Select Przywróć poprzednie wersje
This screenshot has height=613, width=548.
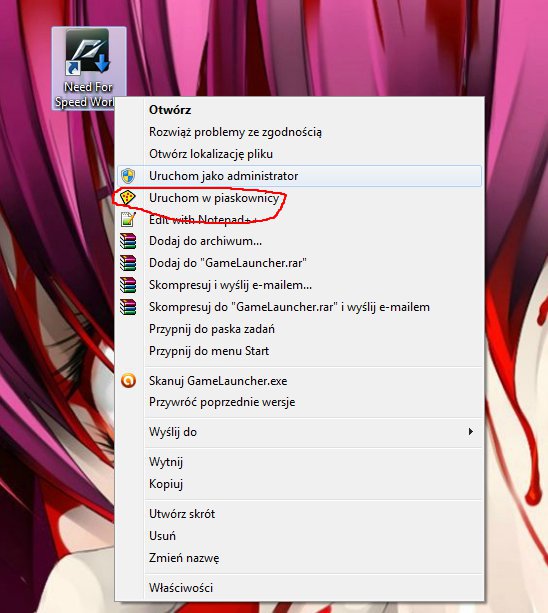click(299, 402)
